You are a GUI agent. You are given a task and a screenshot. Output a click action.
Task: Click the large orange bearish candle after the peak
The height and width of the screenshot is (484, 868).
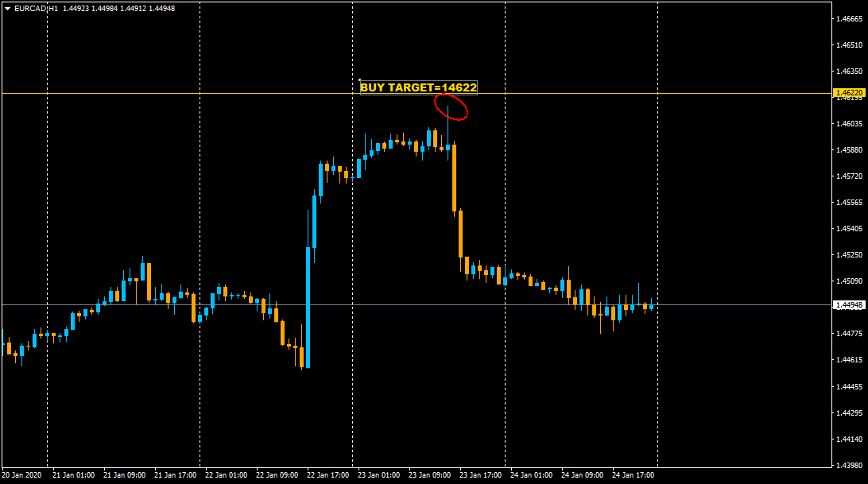(x=454, y=178)
